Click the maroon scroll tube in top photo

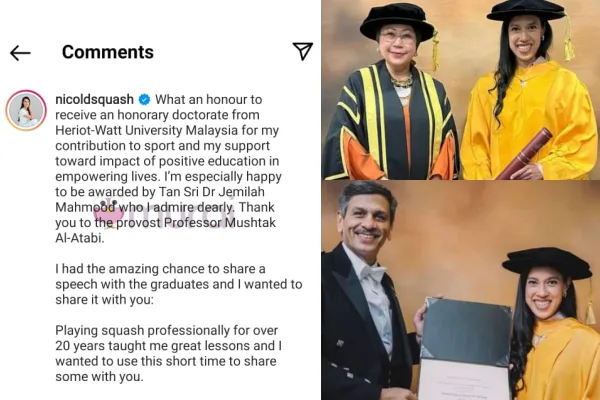(525, 153)
